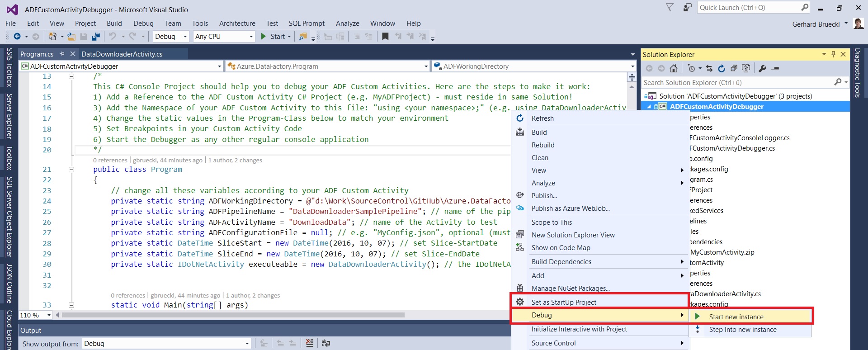Click the New Project toolbar icon

pos(53,36)
